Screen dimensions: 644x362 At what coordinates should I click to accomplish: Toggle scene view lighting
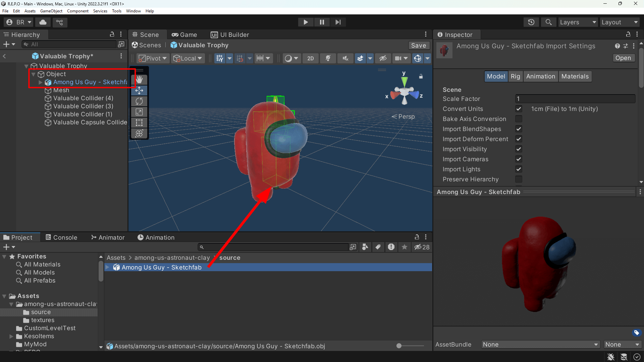click(328, 58)
